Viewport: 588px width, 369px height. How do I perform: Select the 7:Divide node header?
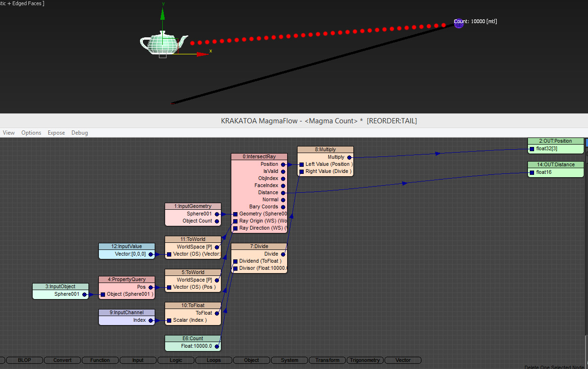point(259,246)
